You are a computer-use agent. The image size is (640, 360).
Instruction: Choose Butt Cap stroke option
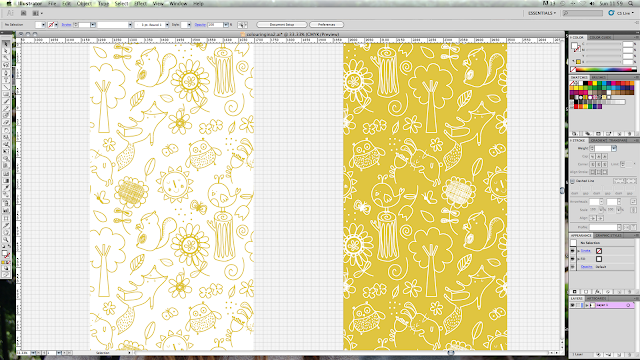[592, 156]
